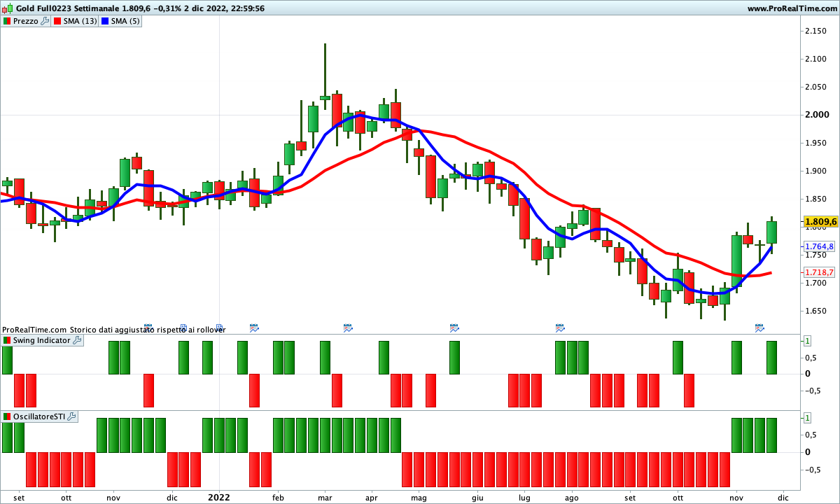Click the 2.150 price axis label

coord(816,31)
